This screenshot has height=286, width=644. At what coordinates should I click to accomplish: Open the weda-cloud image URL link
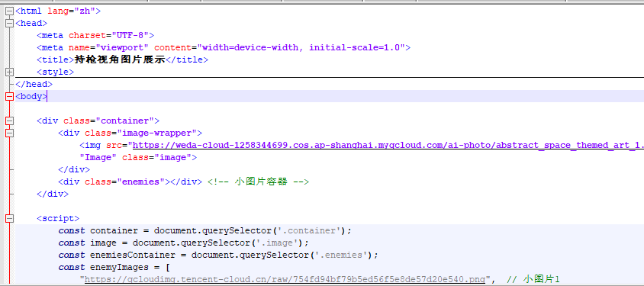[388, 145]
